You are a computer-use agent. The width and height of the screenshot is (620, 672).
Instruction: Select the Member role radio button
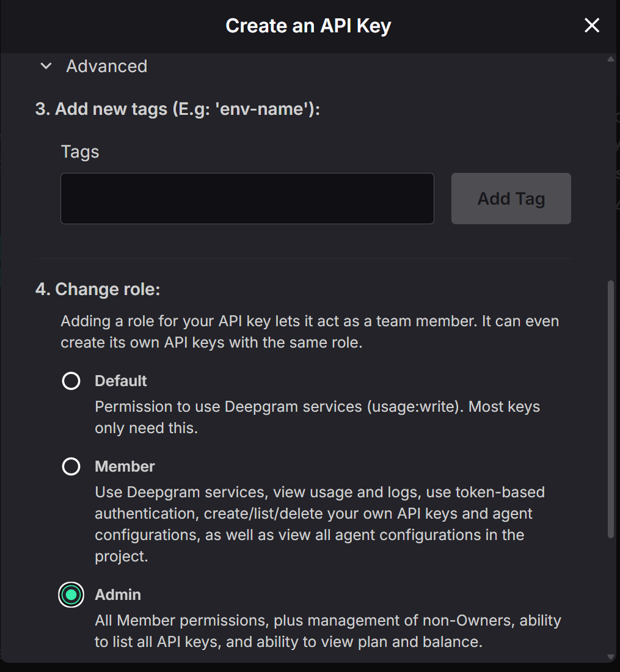pyautogui.click(x=71, y=466)
